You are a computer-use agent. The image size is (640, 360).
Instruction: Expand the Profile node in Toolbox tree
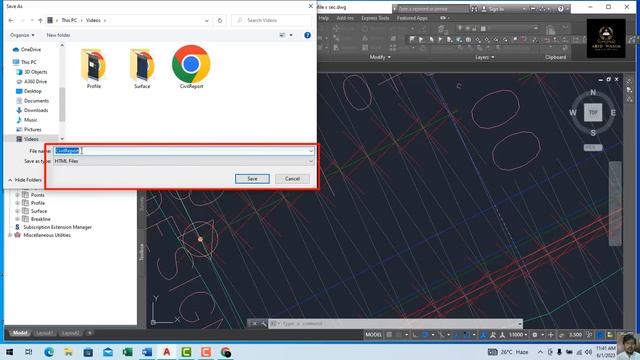click(x=18, y=203)
